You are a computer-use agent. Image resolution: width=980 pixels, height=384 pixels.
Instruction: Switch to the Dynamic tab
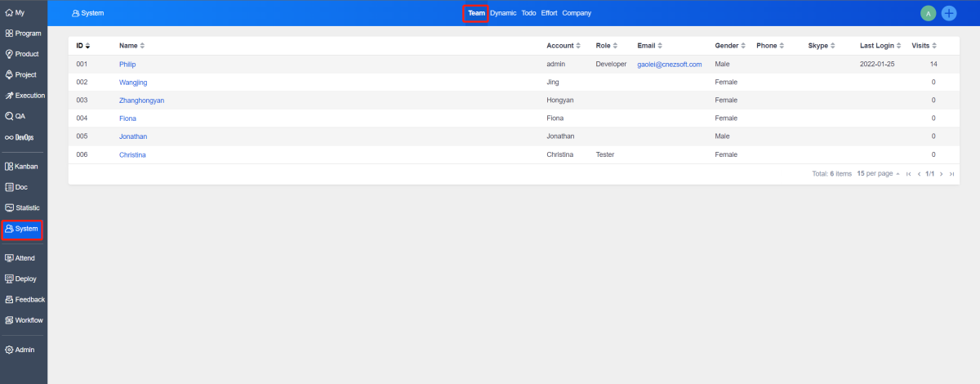click(x=503, y=13)
